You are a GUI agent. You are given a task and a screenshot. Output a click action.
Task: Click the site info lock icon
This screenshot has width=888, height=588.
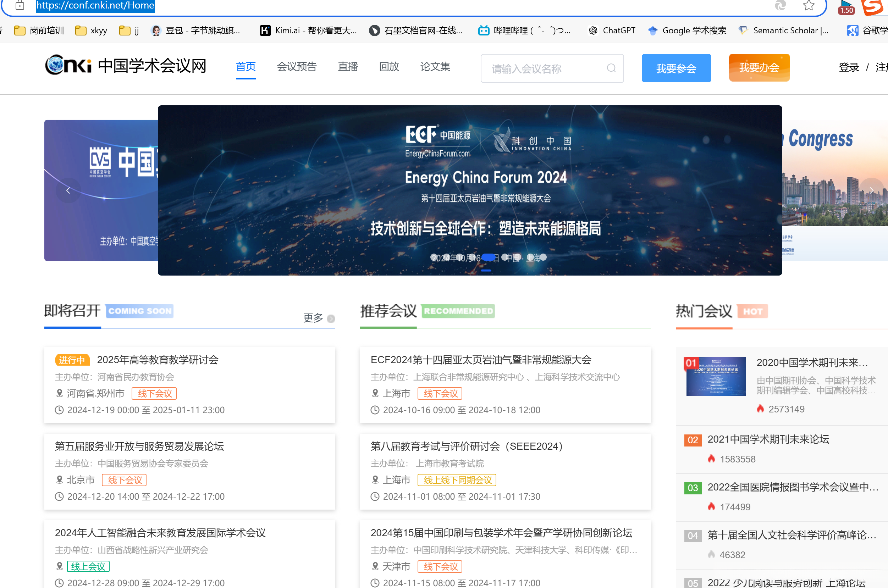click(20, 6)
